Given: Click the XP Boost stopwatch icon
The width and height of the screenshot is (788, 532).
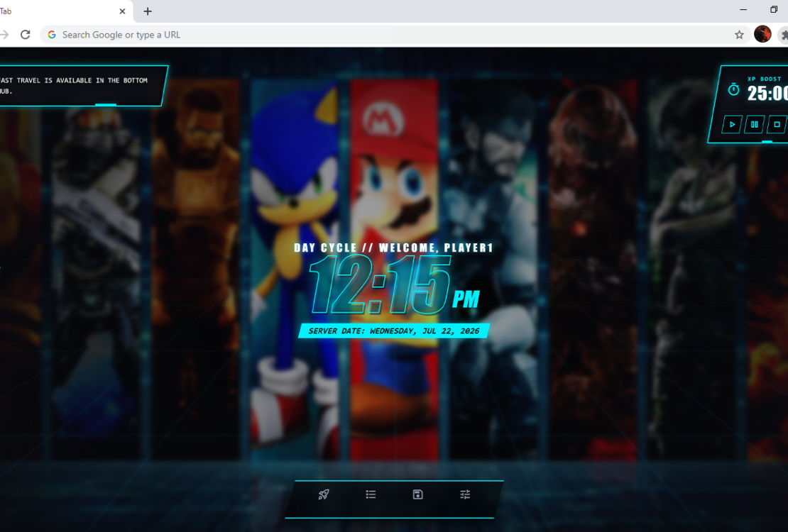Looking at the screenshot, I should click(x=734, y=89).
